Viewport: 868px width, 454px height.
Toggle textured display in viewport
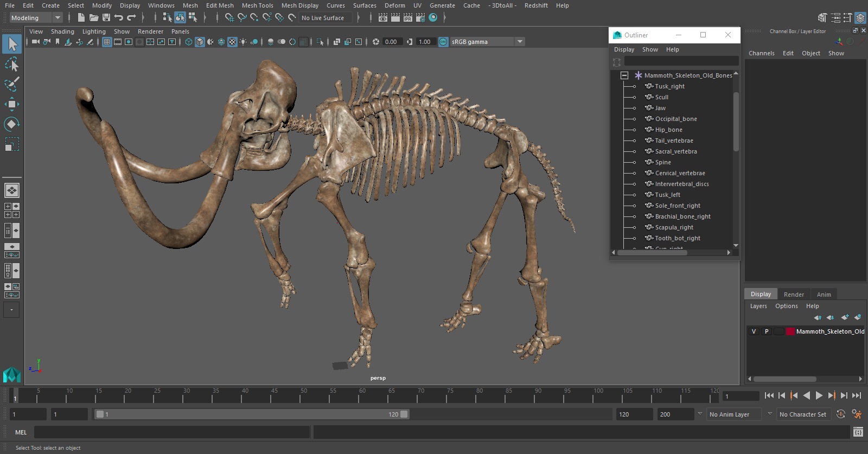coord(232,42)
